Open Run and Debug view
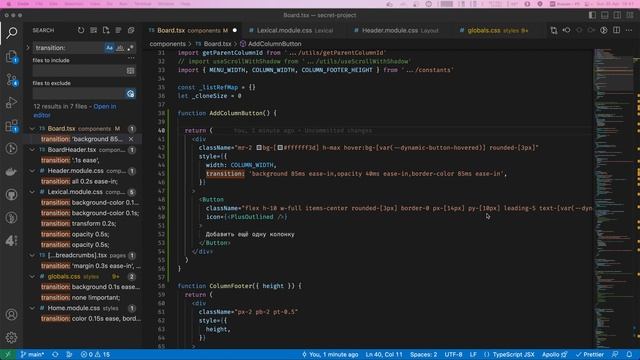The width and height of the screenshot is (640, 360). [11, 102]
